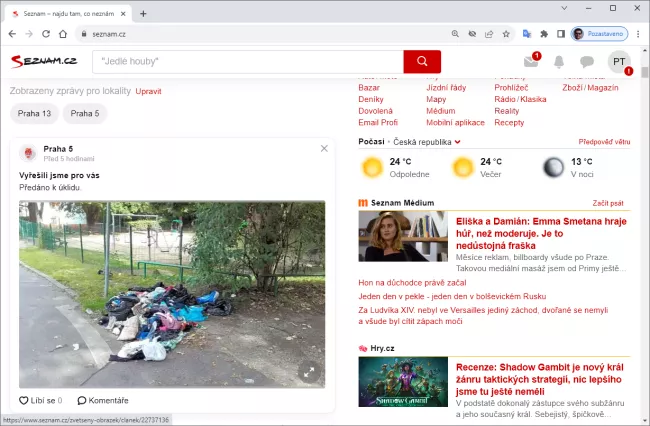Like the post with Líbí se heart
The width and height of the screenshot is (650, 426).
click(41, 400)
